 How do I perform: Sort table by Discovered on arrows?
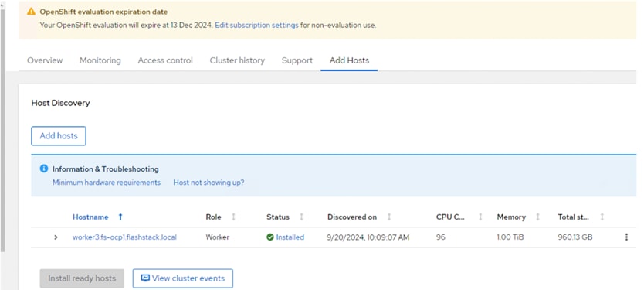[389, 217]
